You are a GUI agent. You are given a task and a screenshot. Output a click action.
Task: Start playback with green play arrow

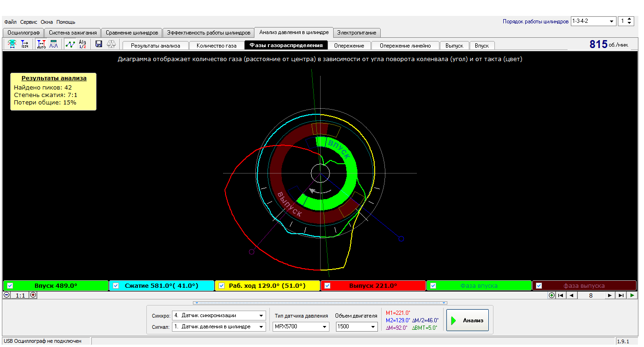point(632,295)
